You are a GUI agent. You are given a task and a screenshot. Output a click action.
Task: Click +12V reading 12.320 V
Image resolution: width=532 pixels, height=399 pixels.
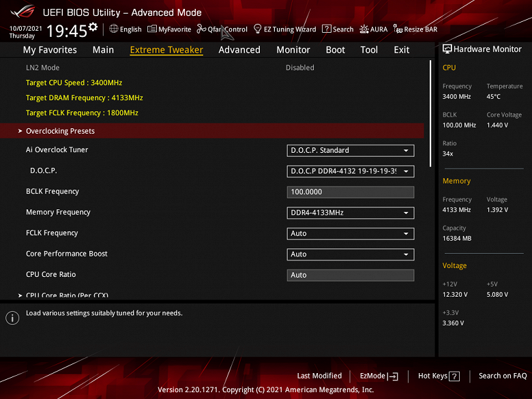click(455, 295)
